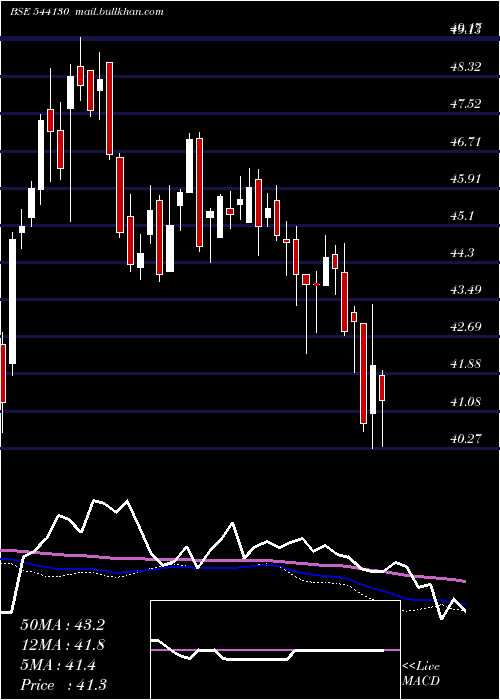The width and height of the screenshot is (500, 700).
Task: Click the 41.08 price axis label
Action: click(466, 402)
